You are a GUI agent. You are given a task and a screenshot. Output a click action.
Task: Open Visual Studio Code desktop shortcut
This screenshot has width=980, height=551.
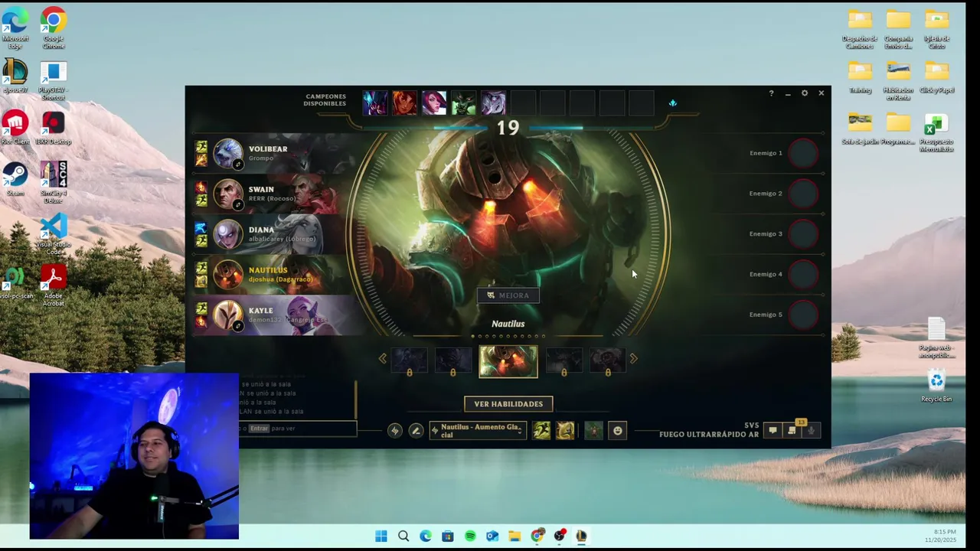coord(53,235)
